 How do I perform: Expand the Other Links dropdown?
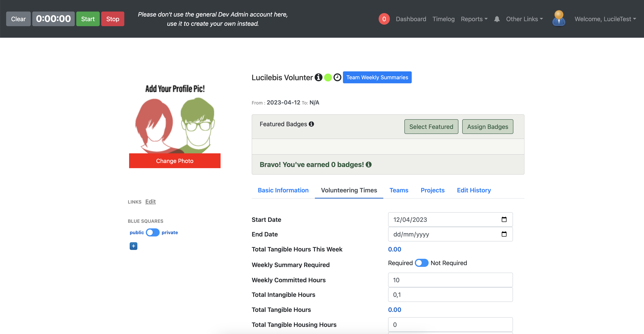[x=524, y=19]
